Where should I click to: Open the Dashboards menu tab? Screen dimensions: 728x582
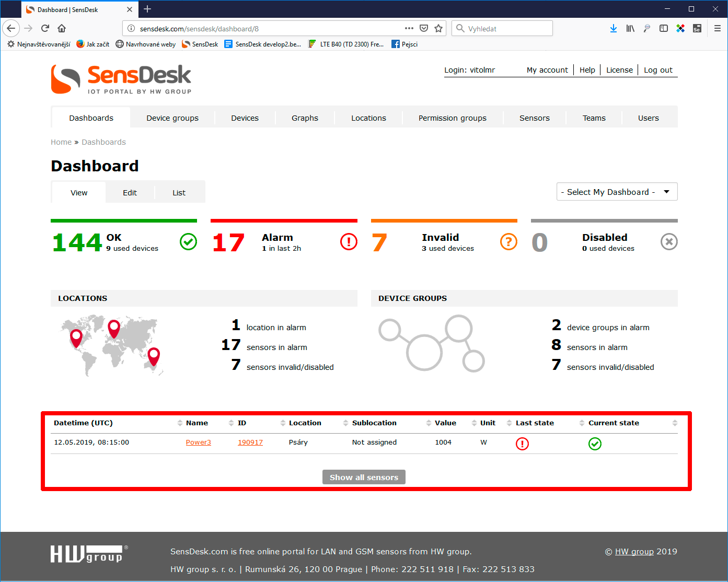[91, 118]
